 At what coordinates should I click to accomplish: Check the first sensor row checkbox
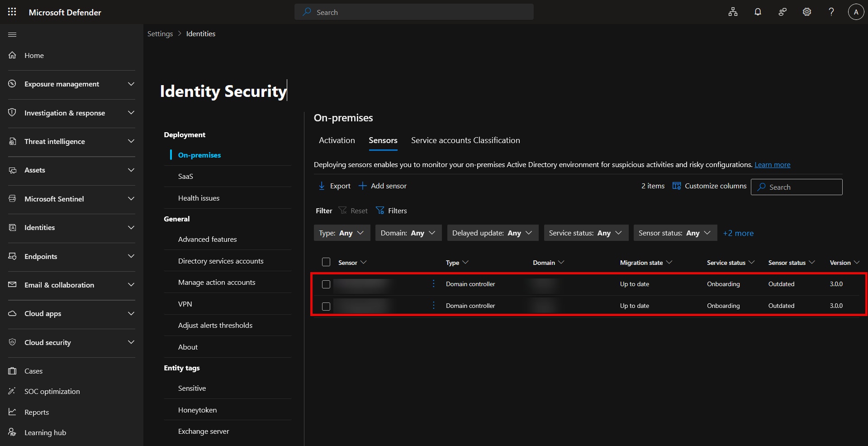pyautogui.click(x=326, y=284)
